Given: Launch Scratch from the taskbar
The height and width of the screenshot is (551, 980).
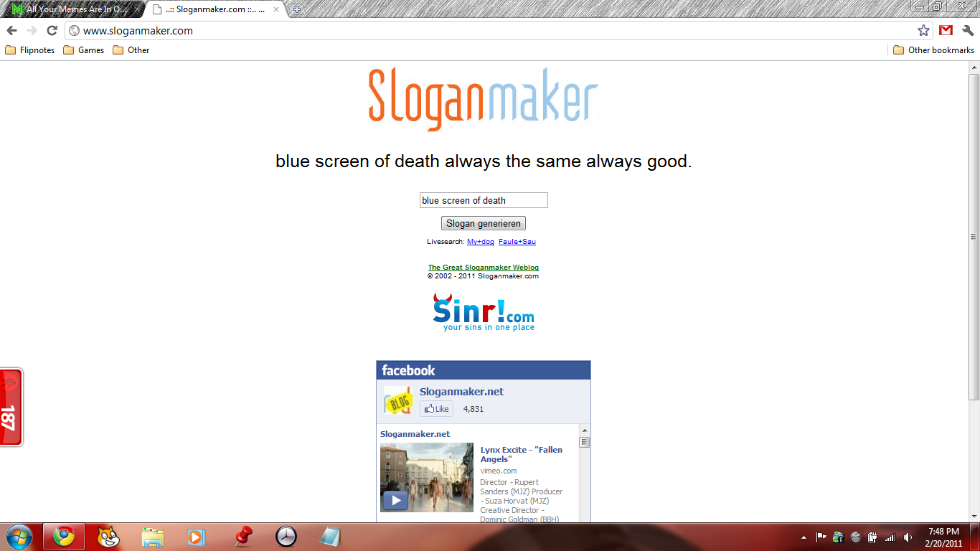Looking at the screenshot, I should point(108,537).
